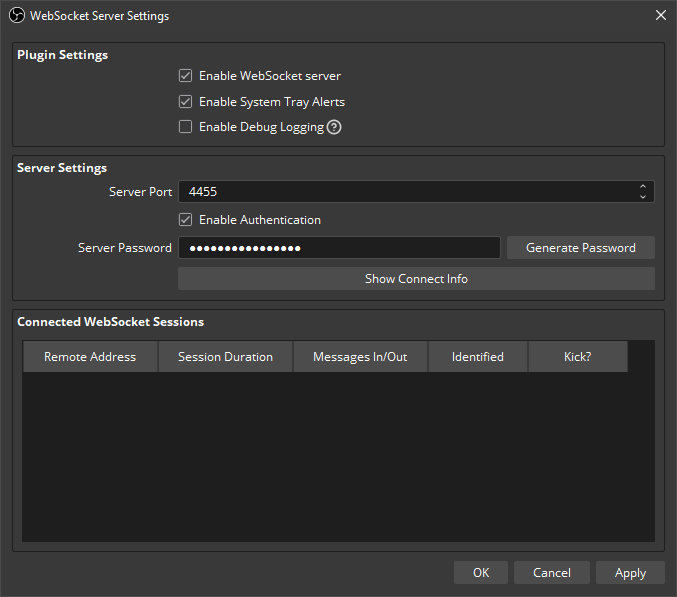Apply the WebSocket settings
Image resolution: width=677 pixels, height=597 pixels.
[630, 573]
